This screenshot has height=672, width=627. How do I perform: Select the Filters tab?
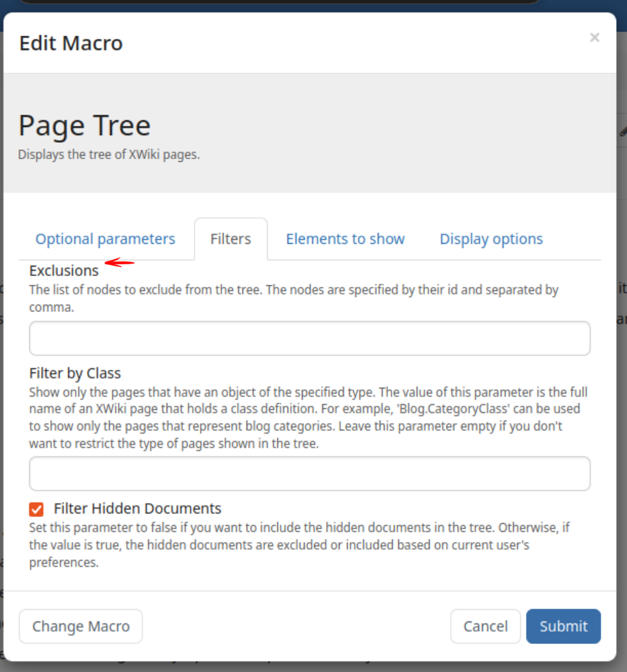[x=230, y=239]
